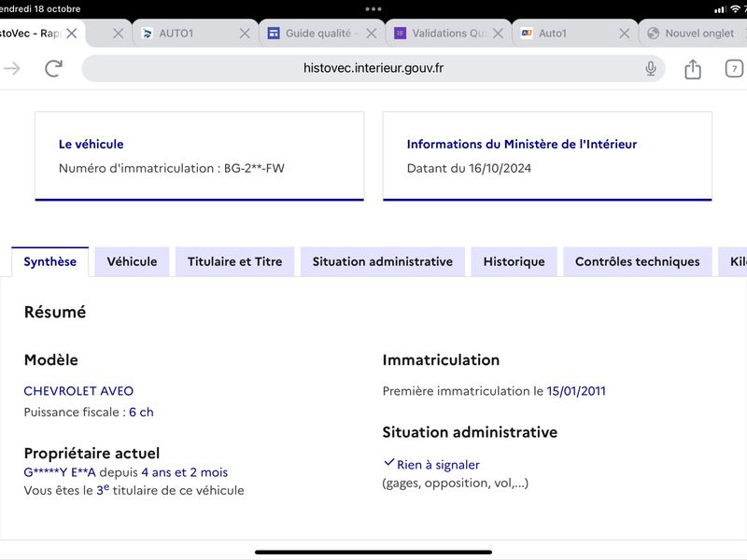
Task: Close the Auto1 tab with orange icon
Action: 625,34
